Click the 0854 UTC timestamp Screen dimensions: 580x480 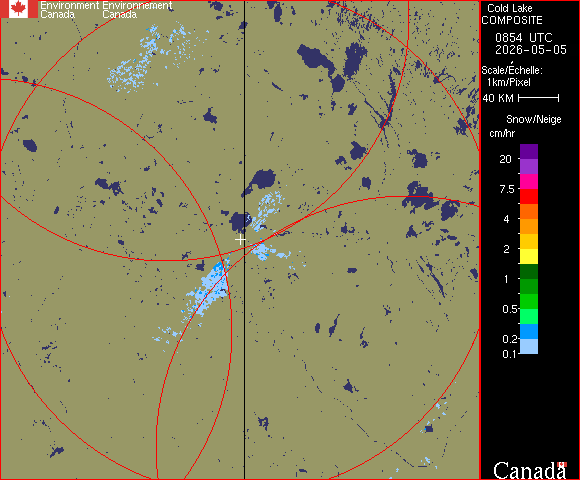coord(523,38)
